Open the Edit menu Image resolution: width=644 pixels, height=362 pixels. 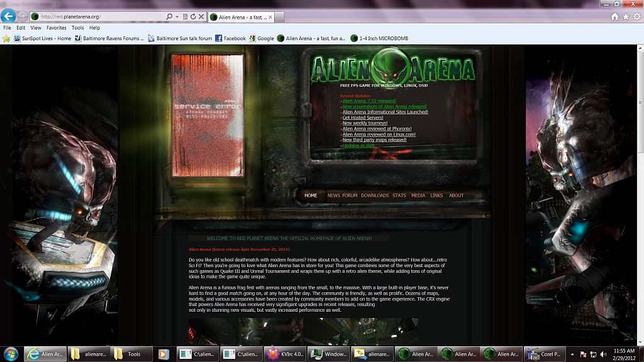(x=21, y=28)
